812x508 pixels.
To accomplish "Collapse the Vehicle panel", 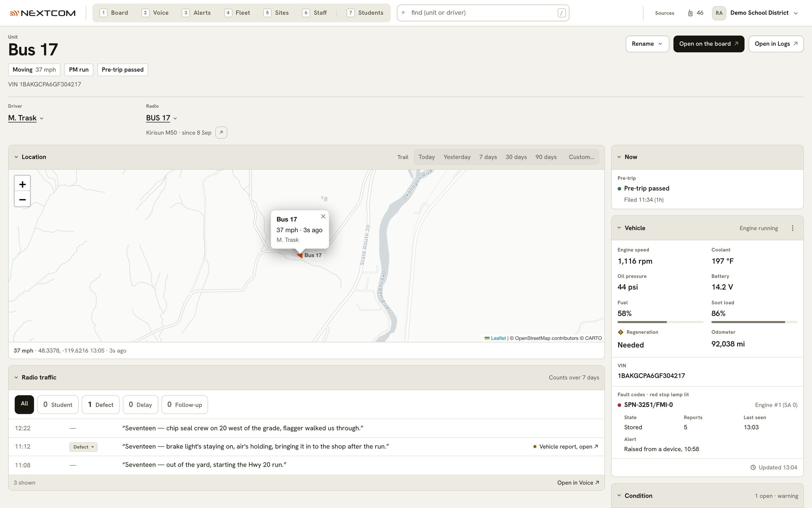I will (x=619, y=228).
